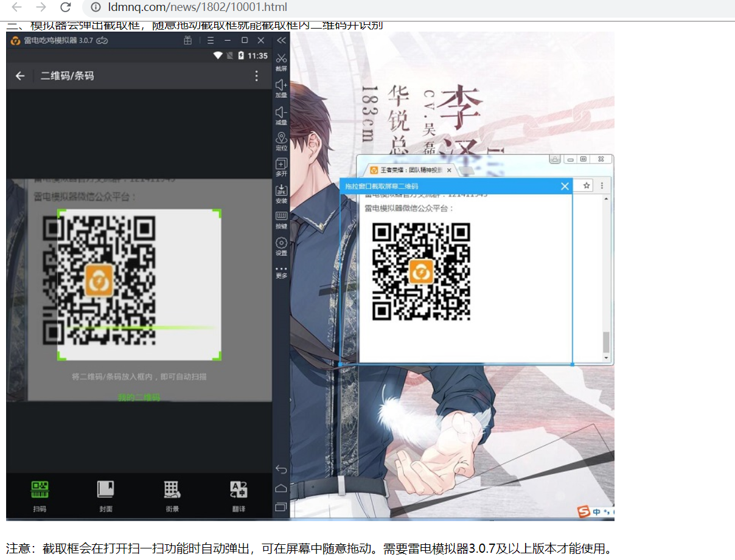Image resolution: width=735 pixels, height=560 pixels.
Task: Click the Android recent apps icon
Action: coord(280,506)
